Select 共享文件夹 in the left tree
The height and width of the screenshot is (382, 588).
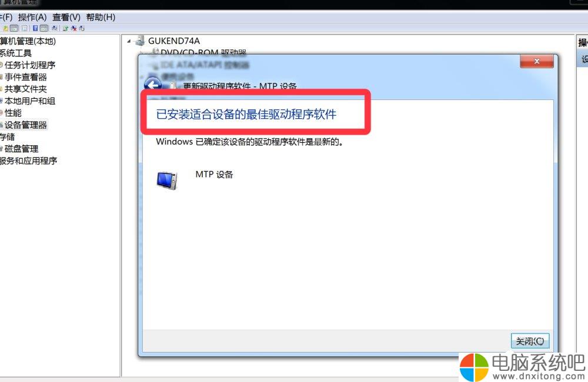tap(25, 89)
